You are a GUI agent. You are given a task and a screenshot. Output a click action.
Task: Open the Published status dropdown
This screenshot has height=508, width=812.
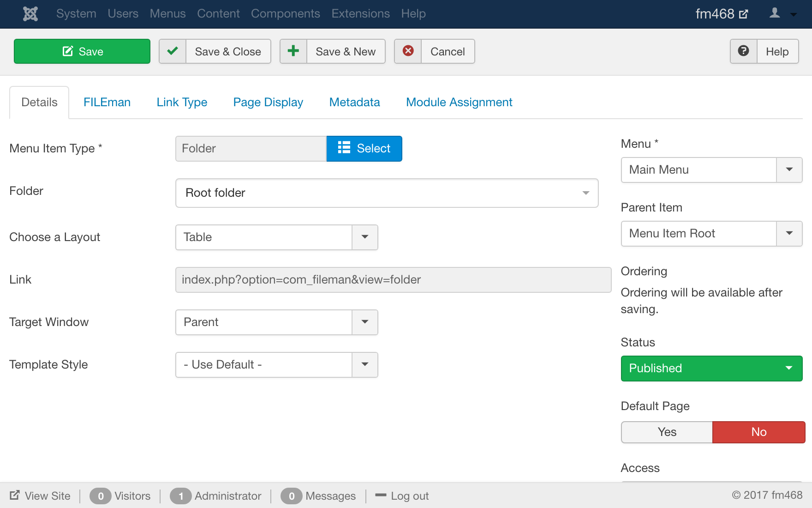pyautogui.click(x=711, y=368)
